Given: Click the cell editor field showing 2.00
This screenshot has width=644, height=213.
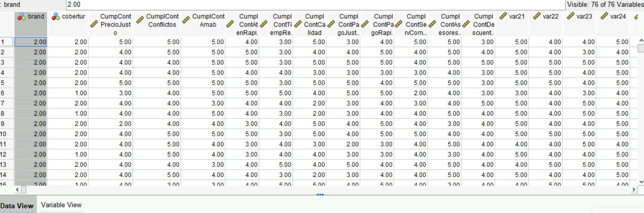Looking at the screenshot, I should point(315,4).
